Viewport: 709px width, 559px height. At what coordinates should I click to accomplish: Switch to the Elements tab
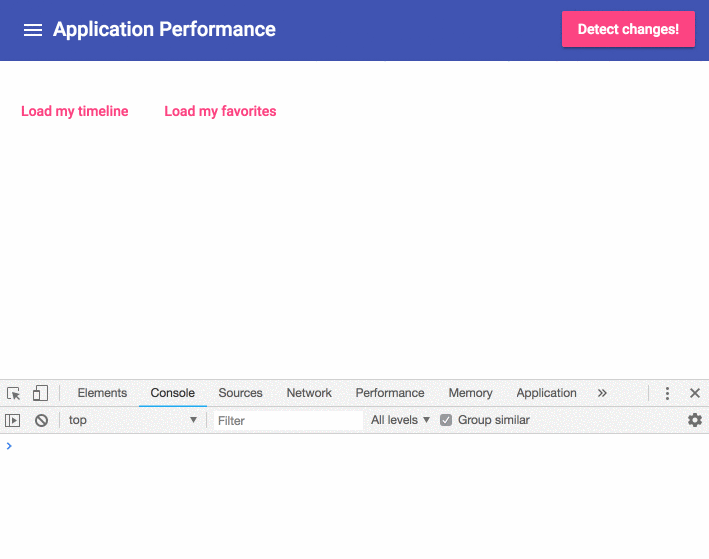[x=102, y=393]
